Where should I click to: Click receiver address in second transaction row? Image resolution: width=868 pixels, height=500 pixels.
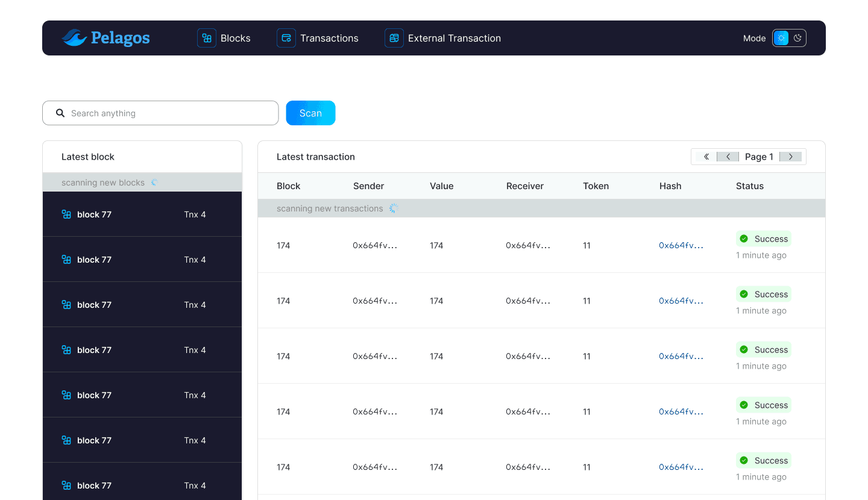tap(528, 301)
